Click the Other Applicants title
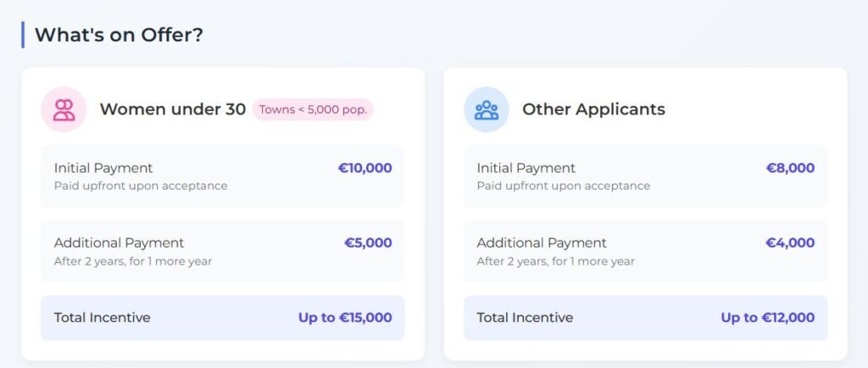The image size is (868, 368). pos(593,109)
